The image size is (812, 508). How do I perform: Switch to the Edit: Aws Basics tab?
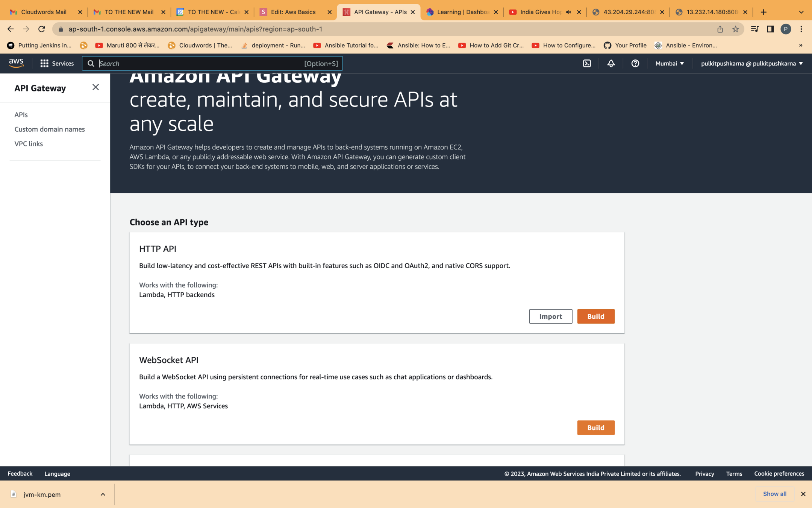[x=293, y=12]
